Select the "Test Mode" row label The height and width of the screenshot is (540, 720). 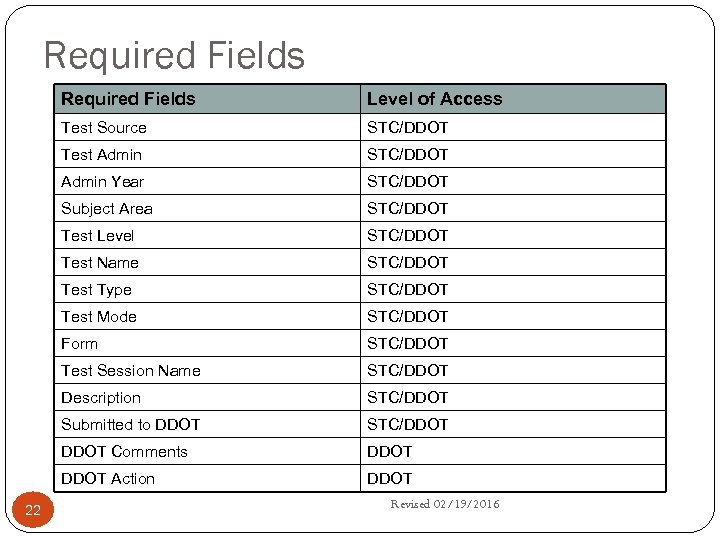click(x=99, y=317)
